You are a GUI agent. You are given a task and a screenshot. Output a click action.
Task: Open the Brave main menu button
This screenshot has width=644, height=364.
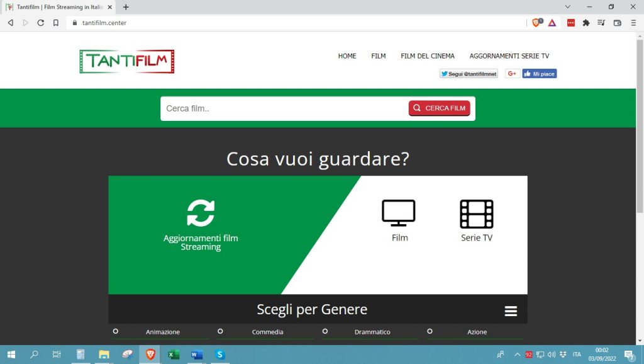click(633, 23)
